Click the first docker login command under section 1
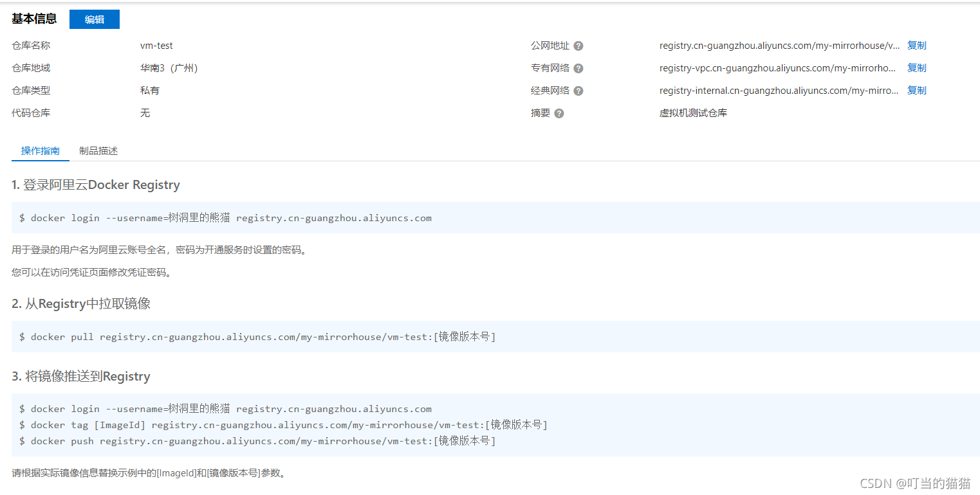The image size is (980, 495). pos(225,218)
